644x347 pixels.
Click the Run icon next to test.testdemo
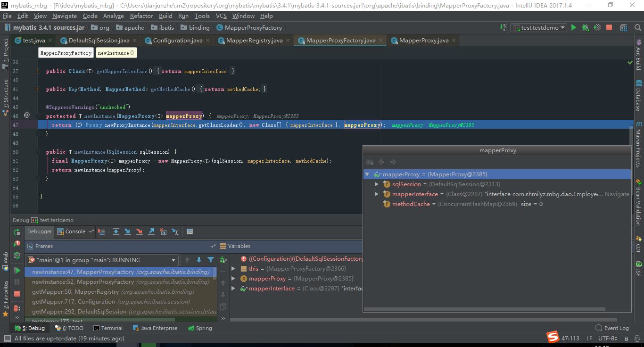pos(574,27)
